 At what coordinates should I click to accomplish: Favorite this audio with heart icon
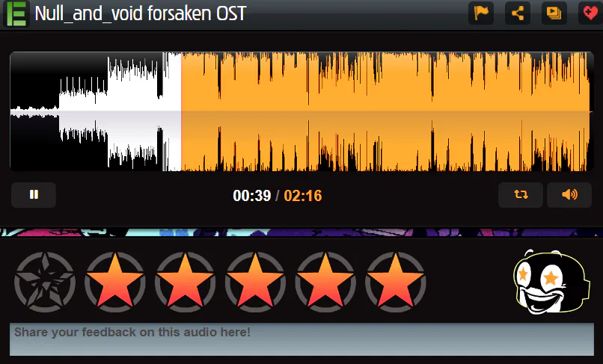590,13
